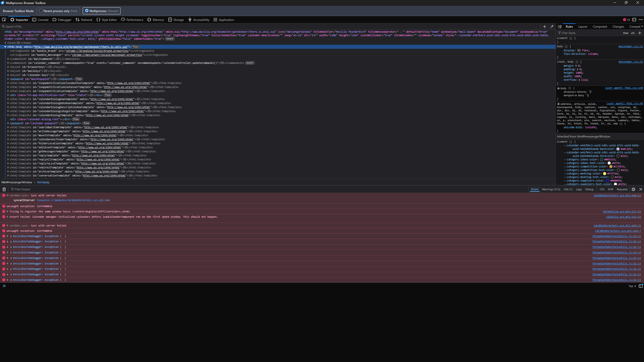Open console settings gear icon
Screen dimensions: 644x362
(x=633, y=189)
